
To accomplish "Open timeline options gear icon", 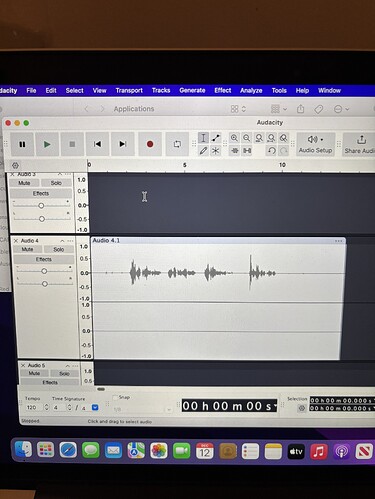I will click(15, 165).
